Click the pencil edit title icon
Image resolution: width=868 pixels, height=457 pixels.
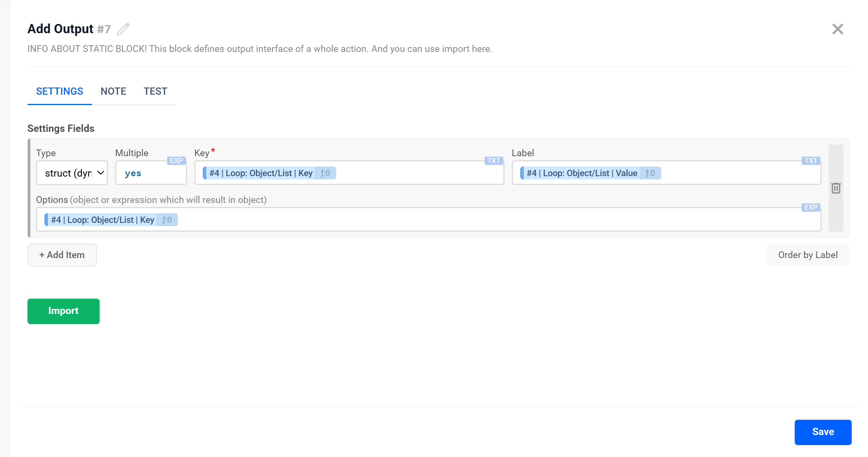point(123,29)
